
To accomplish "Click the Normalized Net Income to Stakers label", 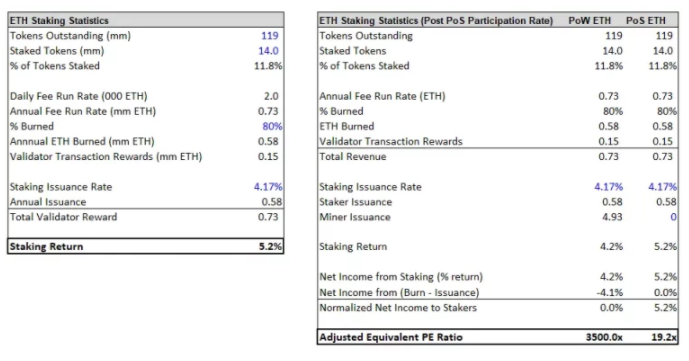I will (398, 307).
